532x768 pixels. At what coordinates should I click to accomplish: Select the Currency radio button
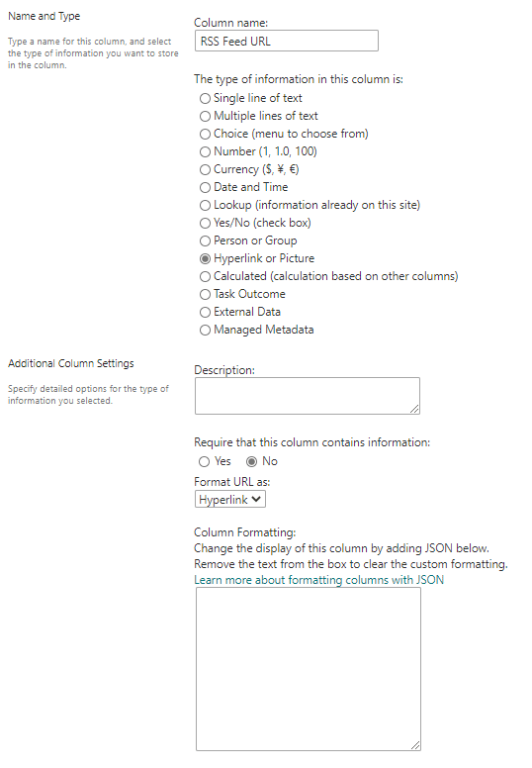205,169
